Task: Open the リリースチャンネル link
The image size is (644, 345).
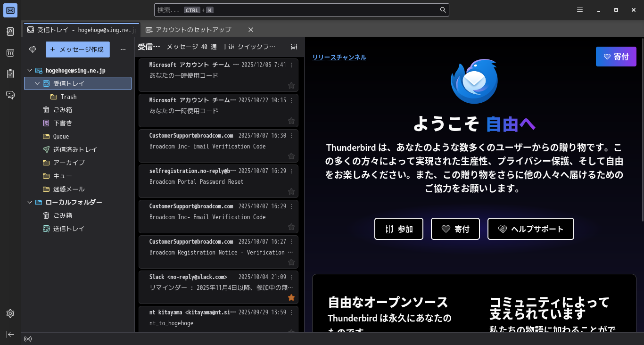Action: [339, 57]
